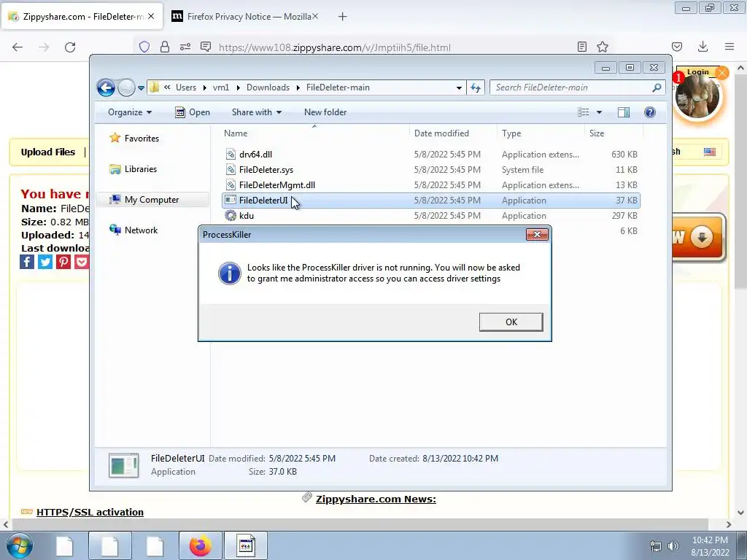Share on Twitter via the Twitter icon
The height and width of the screenshot is (560, 747).
click(x=45, y=262)
